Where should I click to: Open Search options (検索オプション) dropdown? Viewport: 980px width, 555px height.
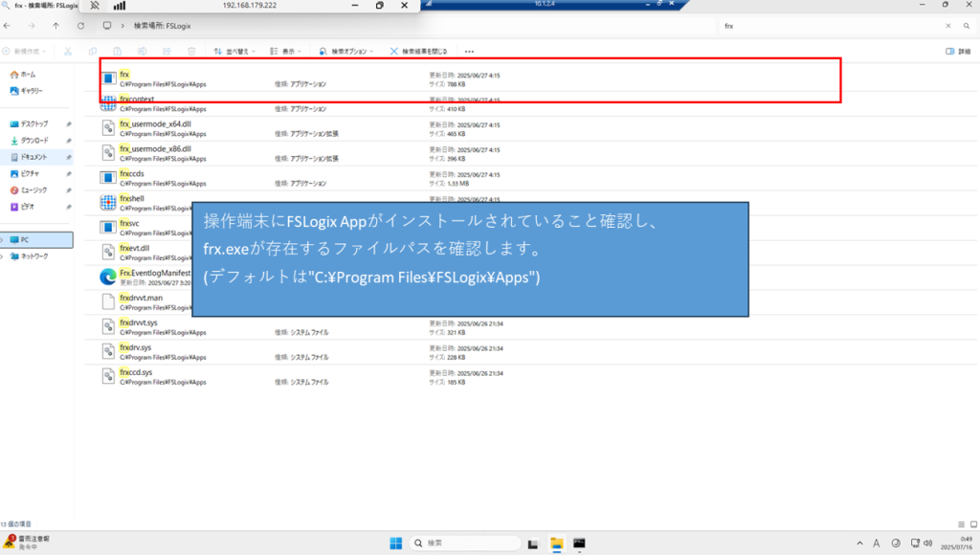[346, 52]
